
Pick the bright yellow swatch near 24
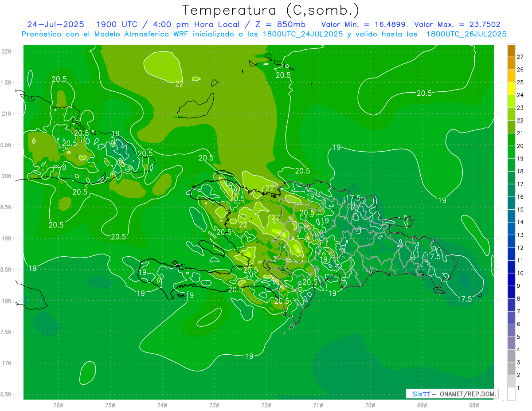click(511, 89)
